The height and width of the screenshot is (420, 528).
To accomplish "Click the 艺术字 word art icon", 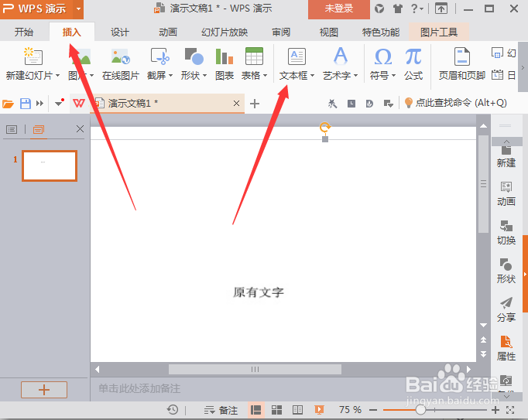I will coord(341,56).
